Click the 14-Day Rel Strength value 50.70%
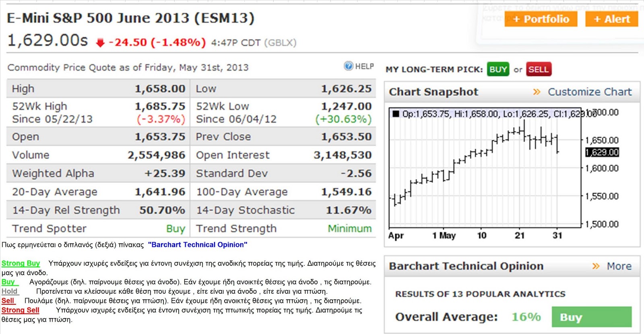Viewport: 644px width, 334px height. [x=162, y=210]
